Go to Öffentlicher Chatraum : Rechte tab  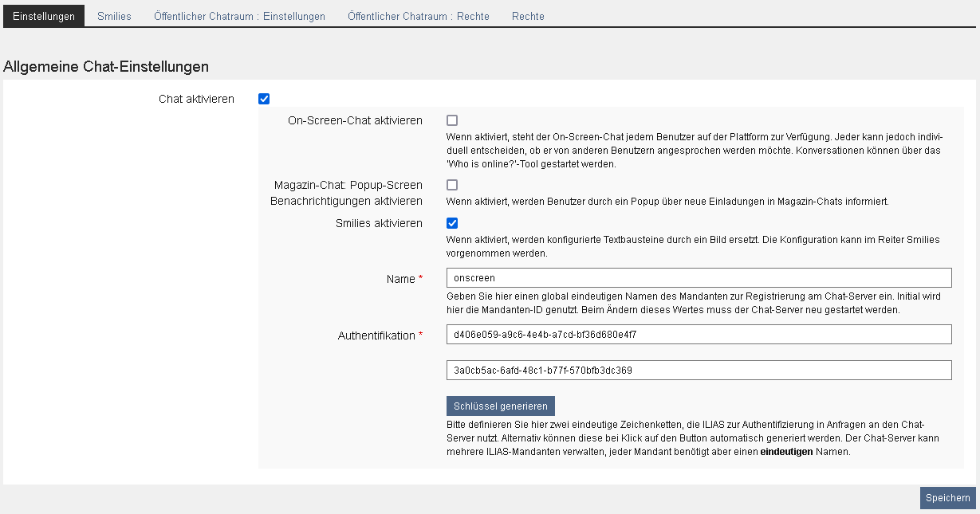coord(418,16)
